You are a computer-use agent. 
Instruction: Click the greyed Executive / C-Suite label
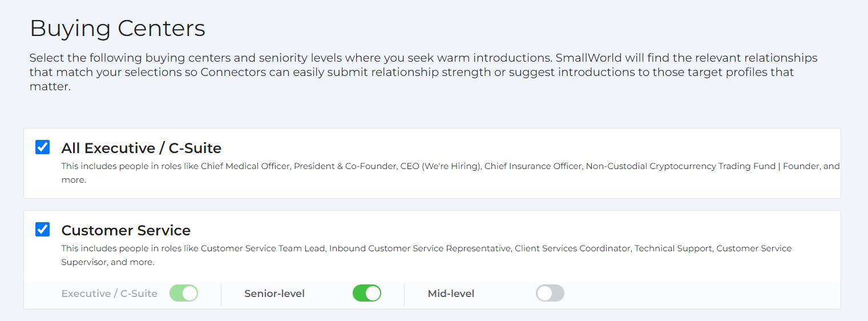click(x=109, y=294)
